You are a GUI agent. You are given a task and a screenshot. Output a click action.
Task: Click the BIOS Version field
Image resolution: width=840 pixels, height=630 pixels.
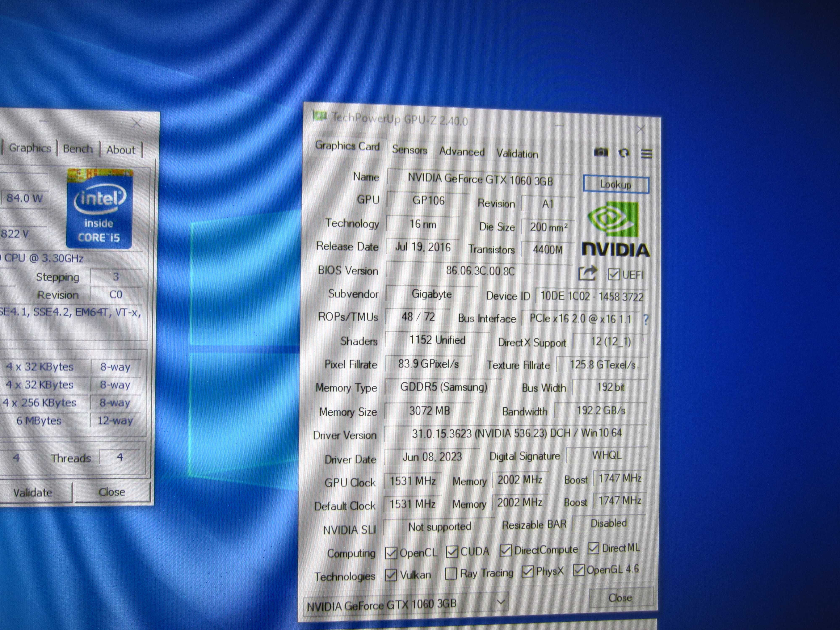click(480, 271)
